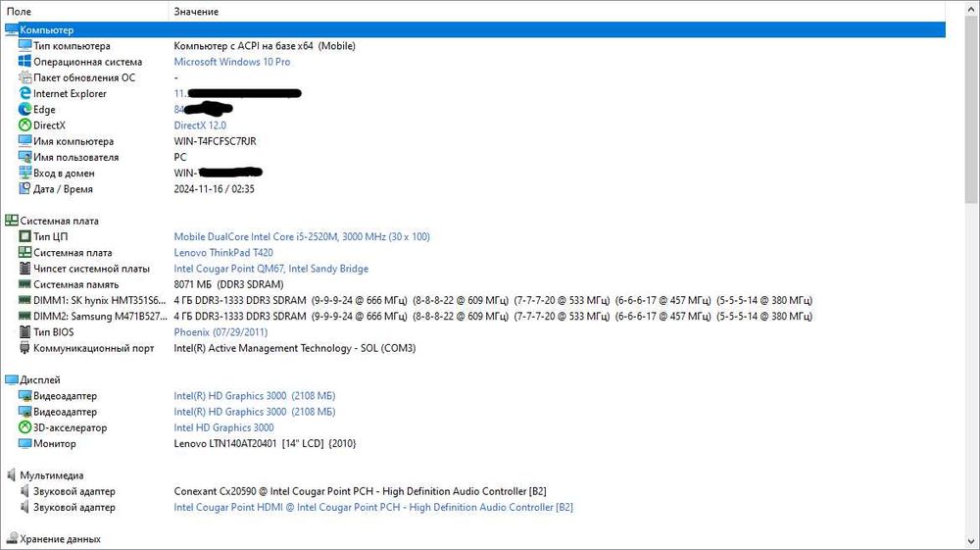Select the Компьютер с ACPI на базе x64 value
Screen dimensions: 980x550
[265, 46]
